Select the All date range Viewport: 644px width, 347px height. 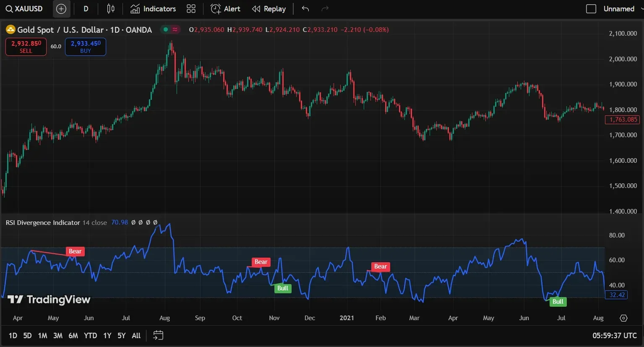coord(136,336)
